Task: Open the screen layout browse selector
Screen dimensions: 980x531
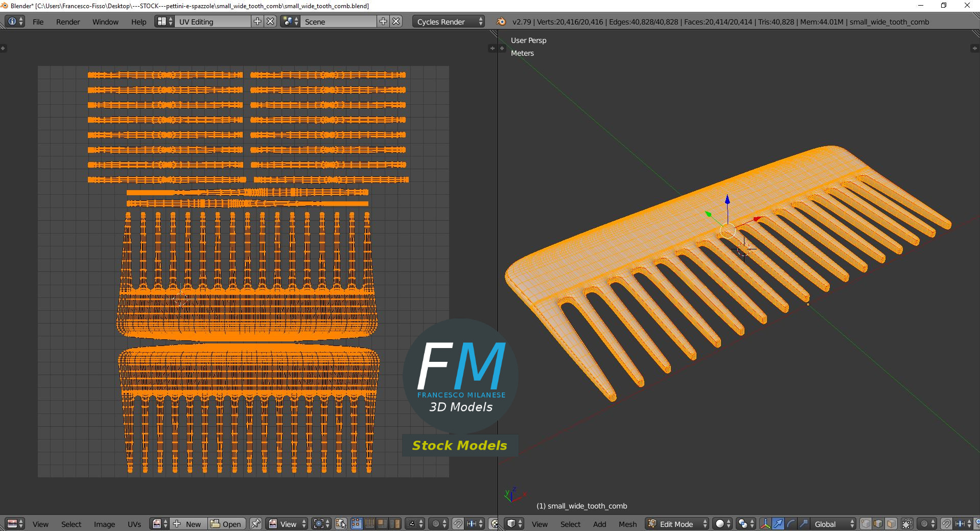Action: (x=165, y=21)
